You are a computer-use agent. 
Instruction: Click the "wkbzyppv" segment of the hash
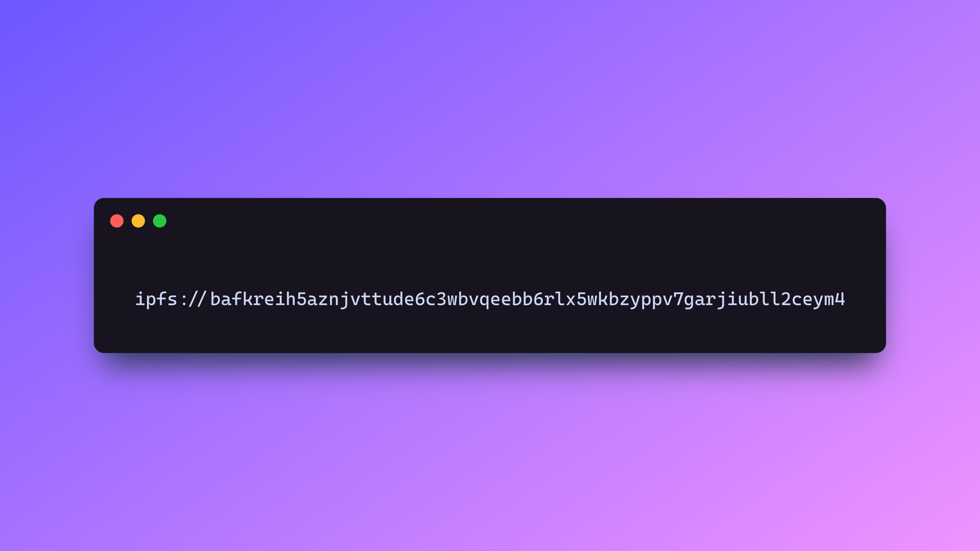click(x=630, y=299)
